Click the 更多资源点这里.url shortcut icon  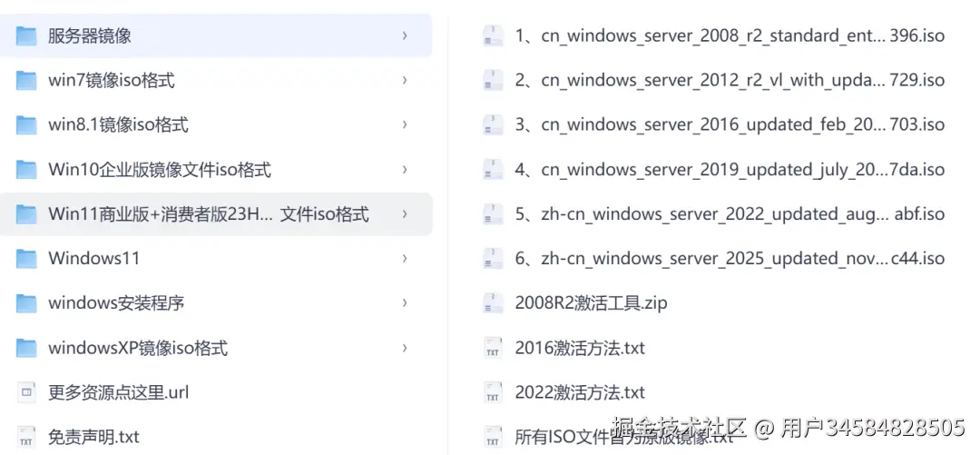26,392
